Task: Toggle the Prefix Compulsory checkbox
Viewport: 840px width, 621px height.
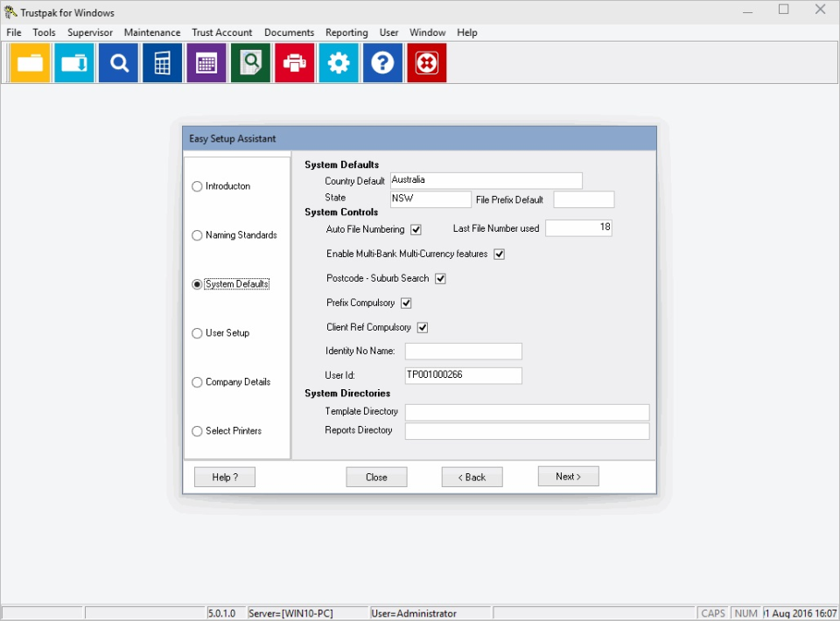Action: tap(406, 303)
